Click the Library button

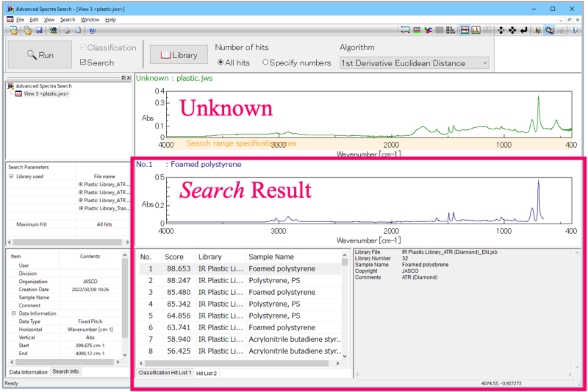point(179,54)
